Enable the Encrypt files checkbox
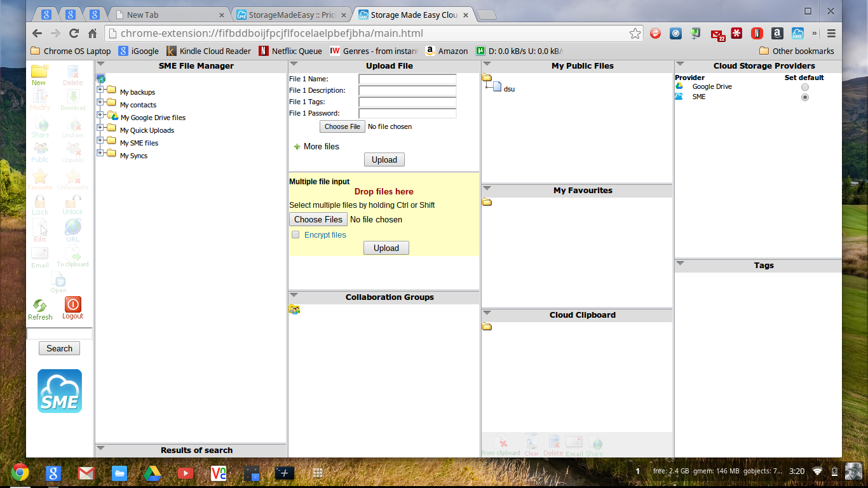Screen dimensions: 868x488 295,234
